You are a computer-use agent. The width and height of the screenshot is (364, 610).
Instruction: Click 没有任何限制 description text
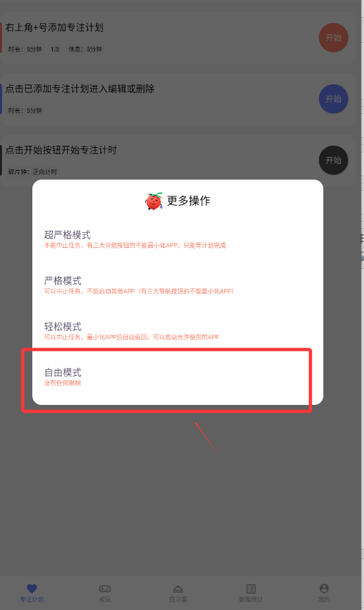coord(62,383)
